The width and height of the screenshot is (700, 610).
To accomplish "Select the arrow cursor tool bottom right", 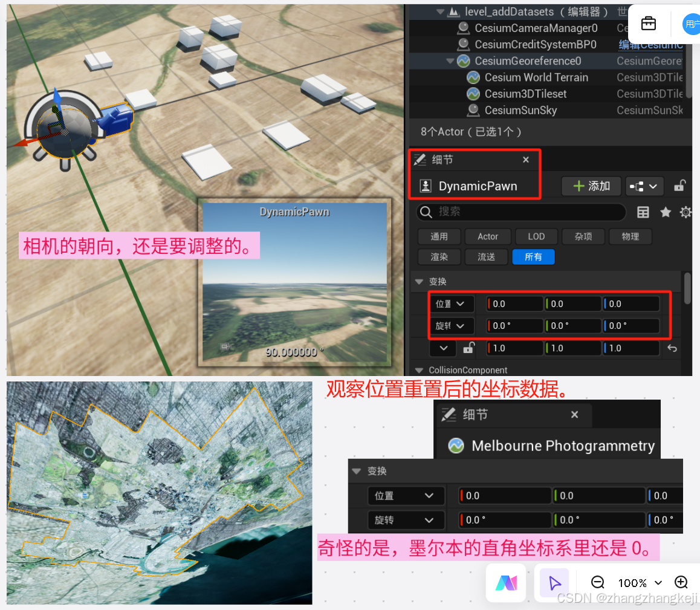I will [554, 582].
